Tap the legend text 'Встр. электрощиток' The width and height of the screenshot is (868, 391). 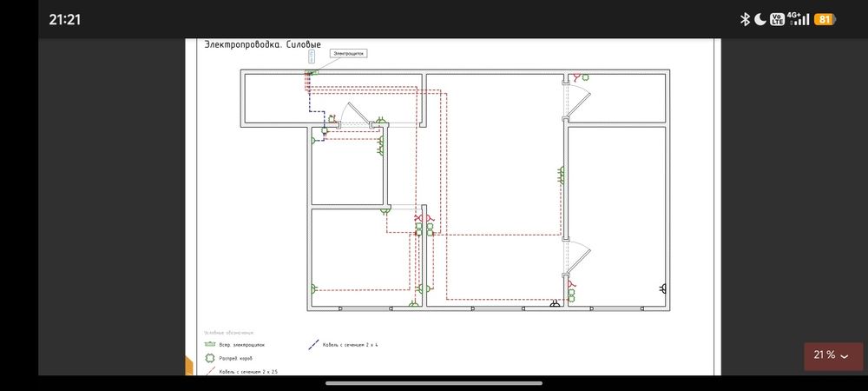coord(242,344)
